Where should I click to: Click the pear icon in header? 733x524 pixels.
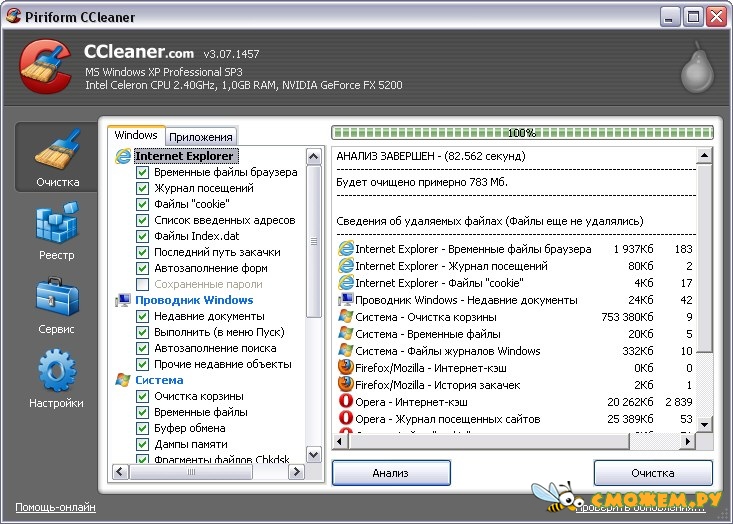697,67
